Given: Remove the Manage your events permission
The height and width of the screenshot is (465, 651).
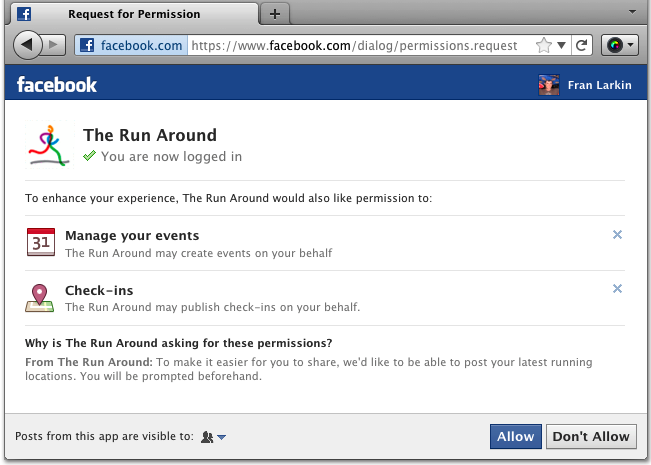Looking at the screenshot, I should (x=617, y=235).
